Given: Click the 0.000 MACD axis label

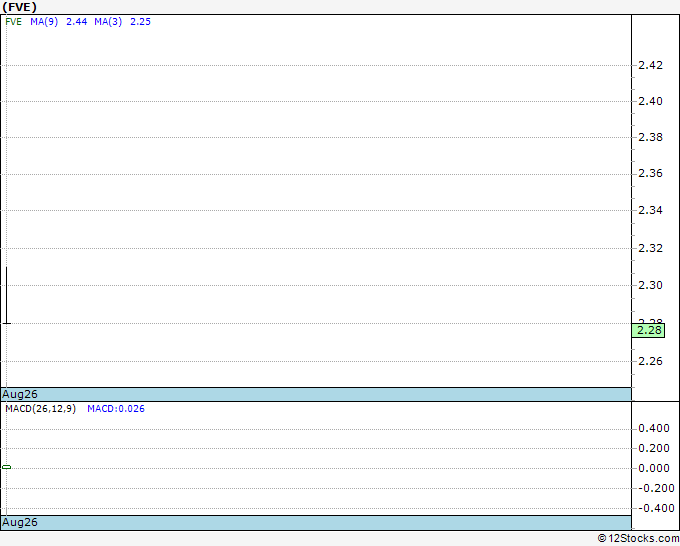Looking at the screenshot, I should pyautogui.click(x=654, y=468).
